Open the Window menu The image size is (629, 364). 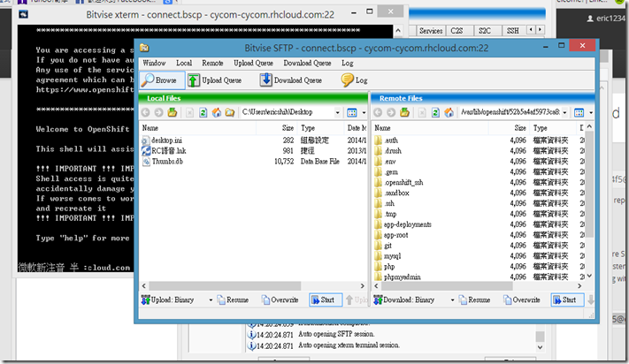[154, 63]
